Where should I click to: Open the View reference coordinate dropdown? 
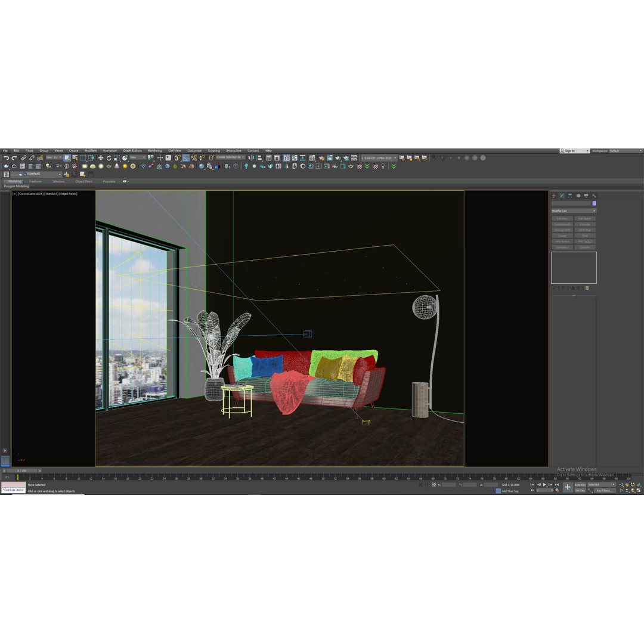138,157
